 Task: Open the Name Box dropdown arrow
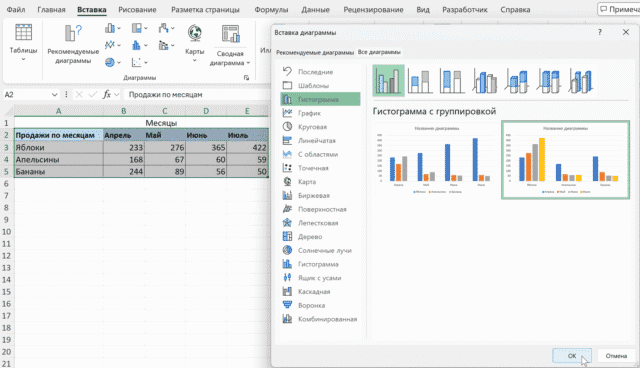55,95
